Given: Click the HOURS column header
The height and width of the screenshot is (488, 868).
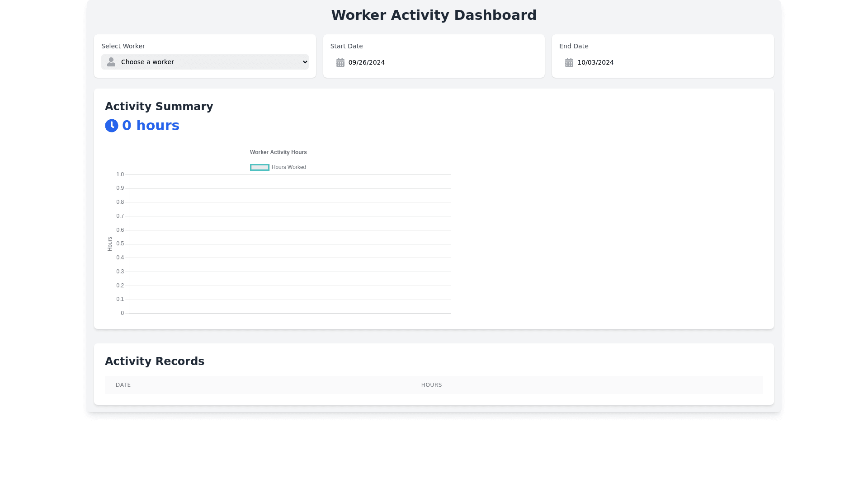Looking at the screenshot, I should tap(431, 385).
